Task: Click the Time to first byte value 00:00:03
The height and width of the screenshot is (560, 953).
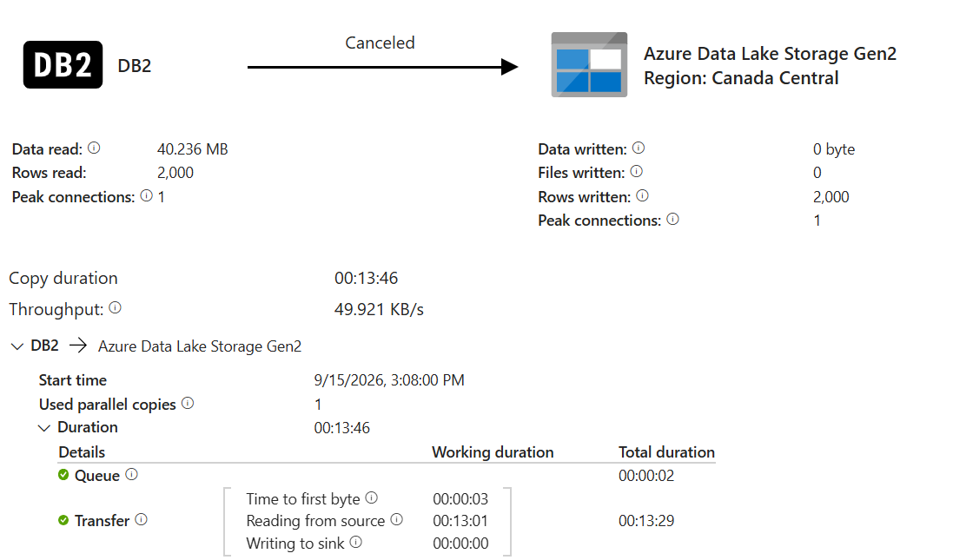Action: [460, 499]
